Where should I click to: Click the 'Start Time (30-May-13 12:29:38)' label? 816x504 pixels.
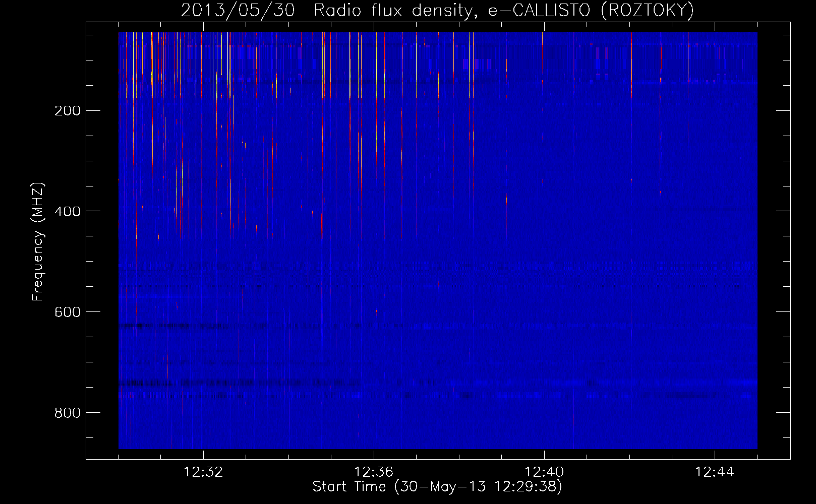[x=437, y=487]
